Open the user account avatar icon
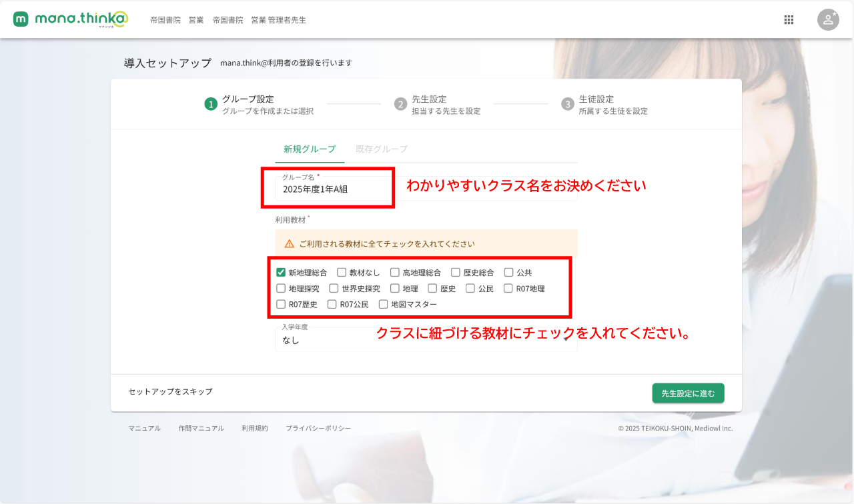854x504 pixels. [x=828, y=19]
